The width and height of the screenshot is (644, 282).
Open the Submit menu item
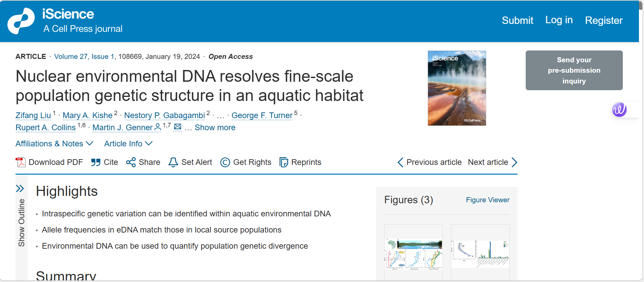click(x=517, y=21)
